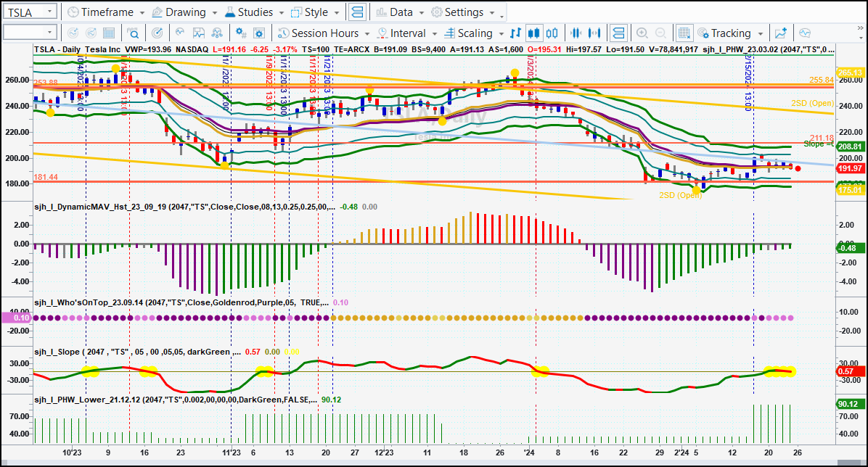Viewport: 868px width, 467px height.
Task: Click the chart-with-line picture icon
Action: [x=198, y=33]
